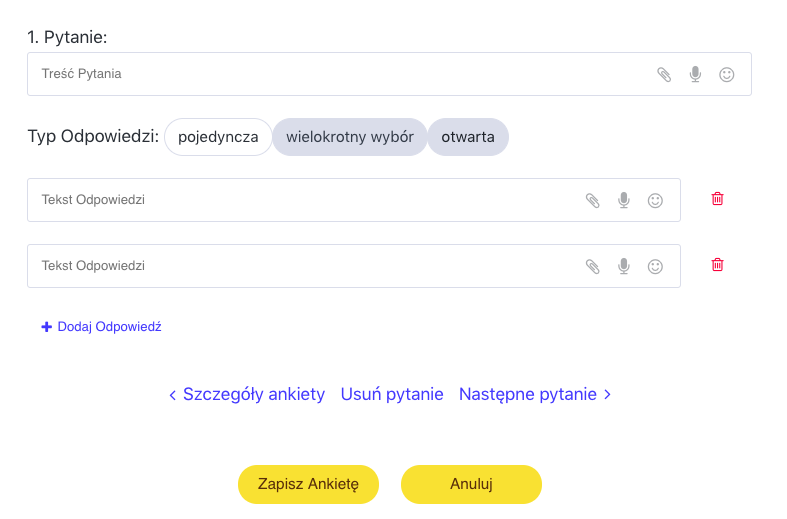Delete the first answer with the trash icon

(x=717, y=199)
